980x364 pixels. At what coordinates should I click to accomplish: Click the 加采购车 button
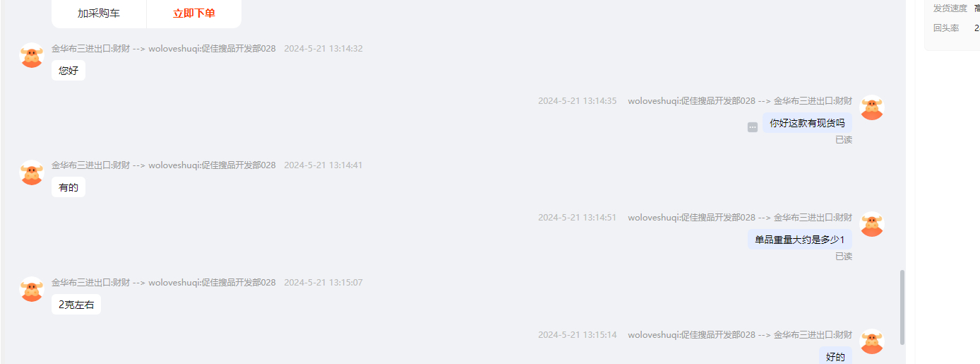(99, 13)
